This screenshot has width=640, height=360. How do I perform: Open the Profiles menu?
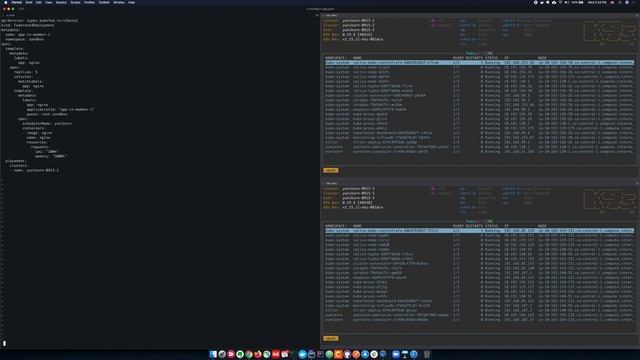[89, 2]
